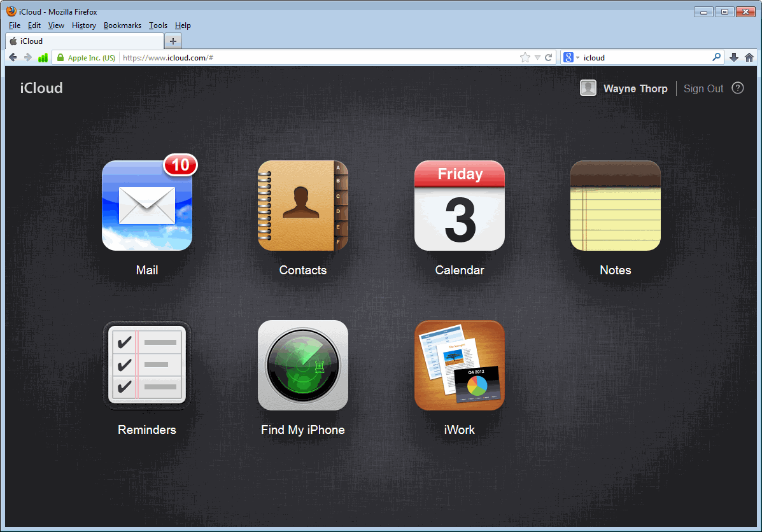
Task: Bookmark this page with the star icon
Action: coord(525,57)
